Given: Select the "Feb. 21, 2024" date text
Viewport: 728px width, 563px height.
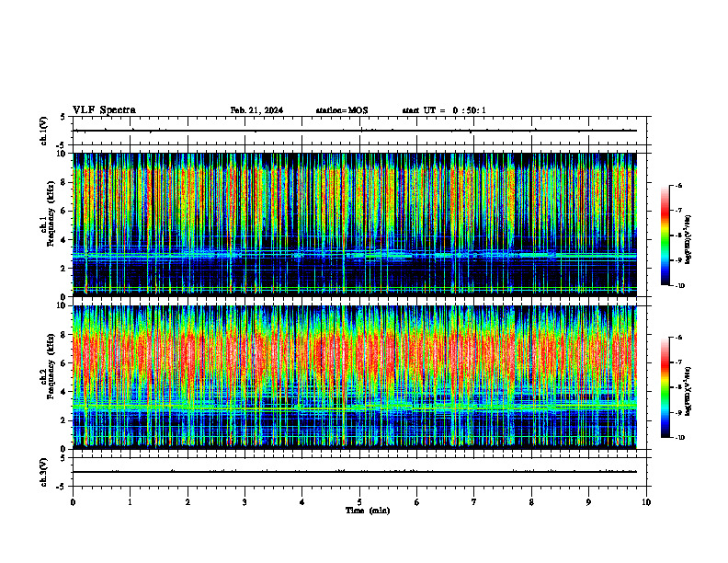Looking at the screenshot, I should pos(256,110).
